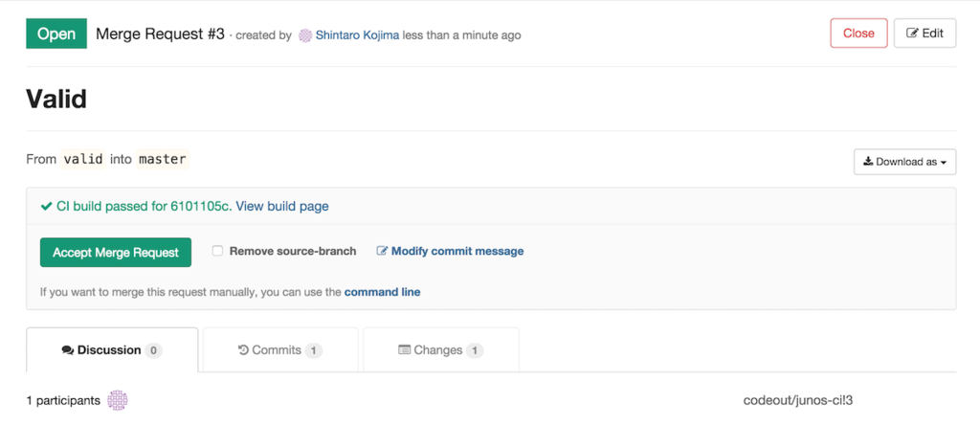This screenshot has height=426, width=980.
Task: Follow the View build page link
Action: tap(282, 206)
